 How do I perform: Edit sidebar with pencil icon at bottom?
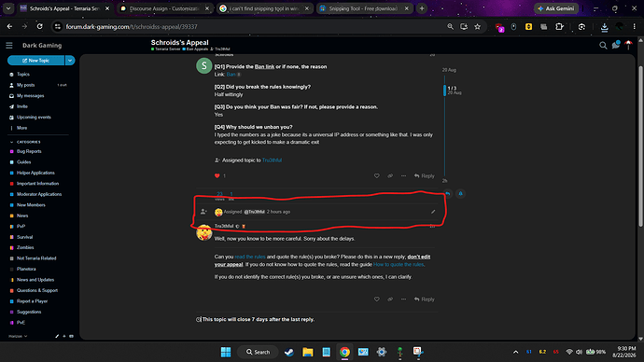pos(57,336)
